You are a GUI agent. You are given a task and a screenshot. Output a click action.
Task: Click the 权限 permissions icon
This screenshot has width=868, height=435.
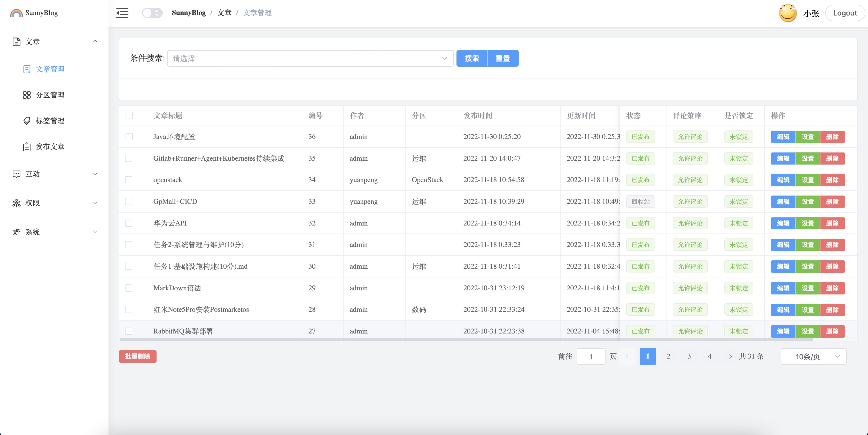[17, 203]
